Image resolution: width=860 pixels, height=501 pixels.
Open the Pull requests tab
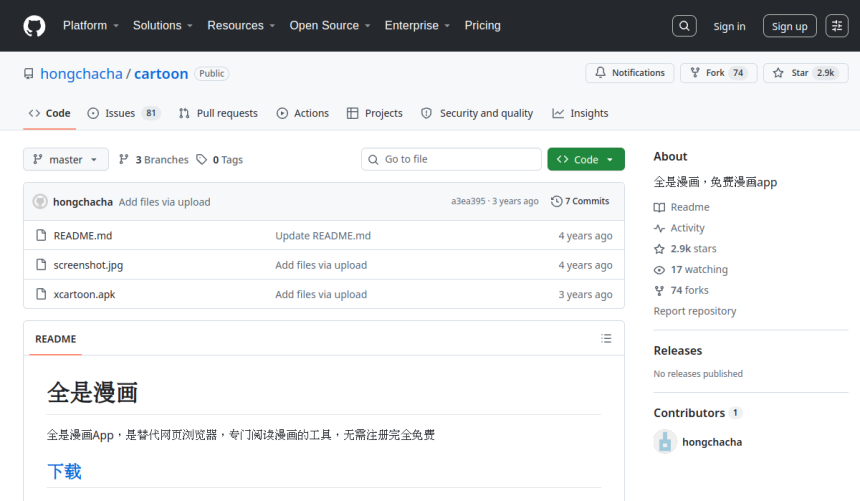(x=218, y=113)
